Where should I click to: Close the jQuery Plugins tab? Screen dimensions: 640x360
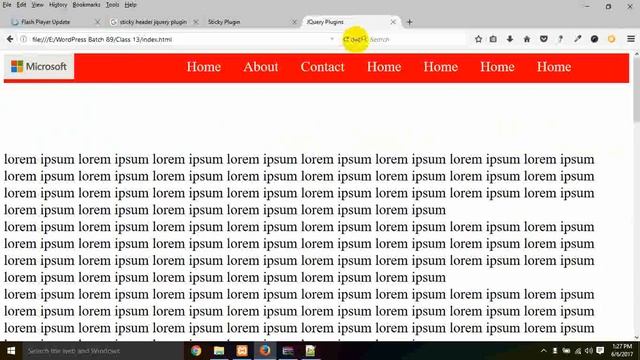click(x=393, y=22)
